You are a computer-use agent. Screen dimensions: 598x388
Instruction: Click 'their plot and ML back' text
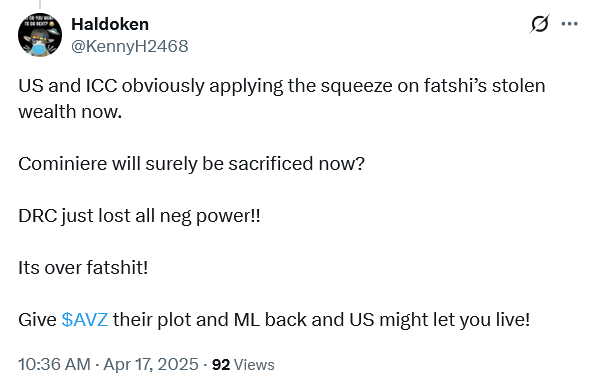pos(210,319)
